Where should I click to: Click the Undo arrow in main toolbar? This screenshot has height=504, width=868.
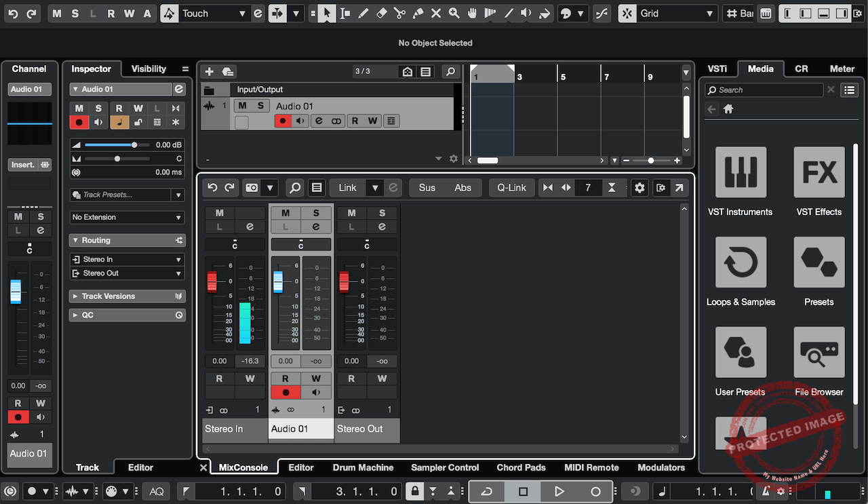pos(14,14)
